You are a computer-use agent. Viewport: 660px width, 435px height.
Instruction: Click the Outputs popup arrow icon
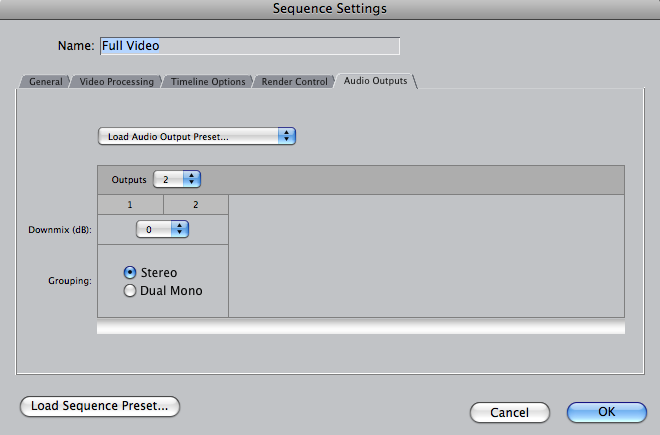tap(192, 179)
